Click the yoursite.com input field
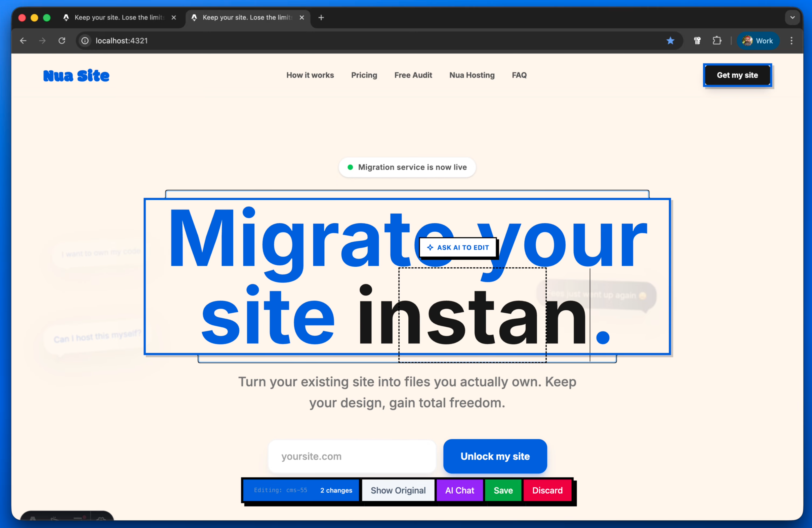The image size is (812, 528). tap(352, 456)
